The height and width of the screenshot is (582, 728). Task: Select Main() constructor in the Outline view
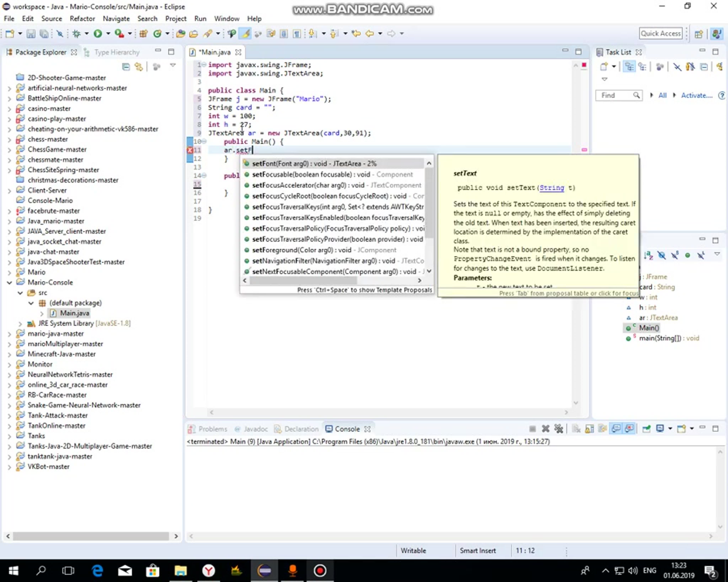pos(649,328)
